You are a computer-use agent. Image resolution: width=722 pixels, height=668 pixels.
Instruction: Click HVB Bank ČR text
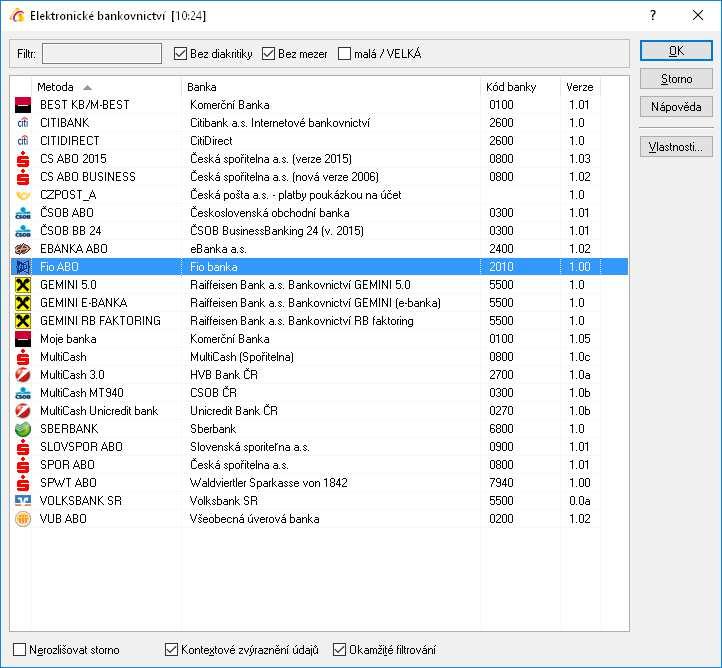(224, 375)
